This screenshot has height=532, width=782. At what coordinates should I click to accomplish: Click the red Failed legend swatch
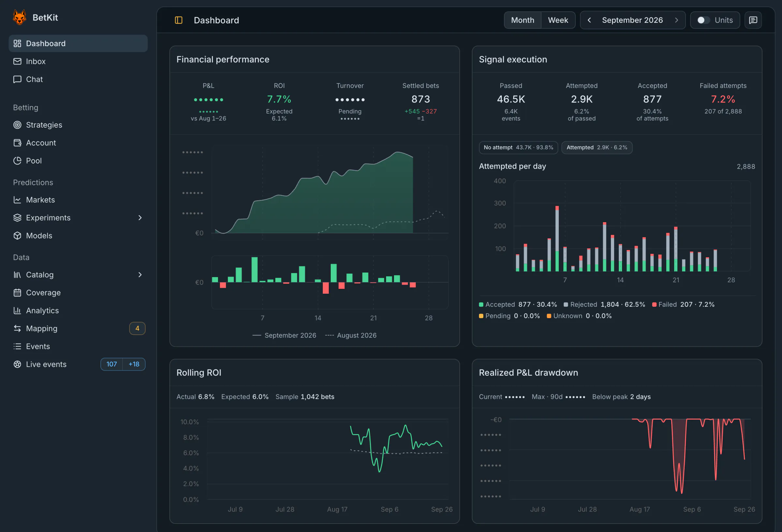(x=654, y=305)
